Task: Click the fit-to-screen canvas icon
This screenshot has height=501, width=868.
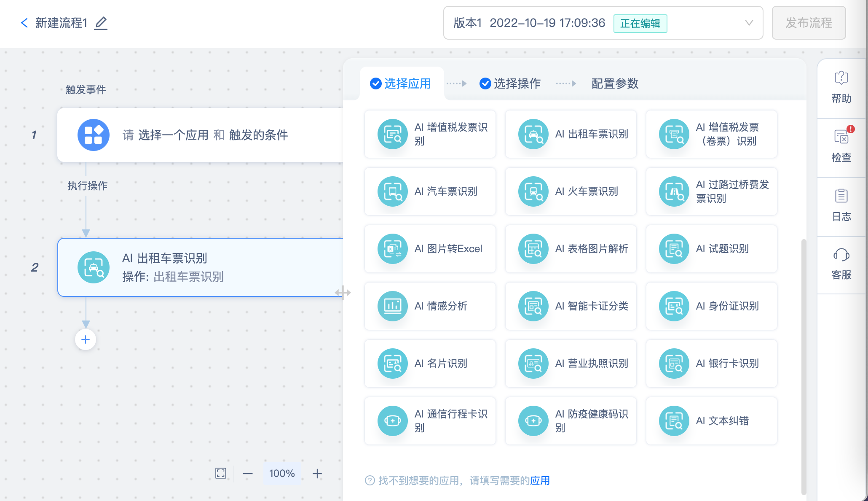Action: pos(221,473)
